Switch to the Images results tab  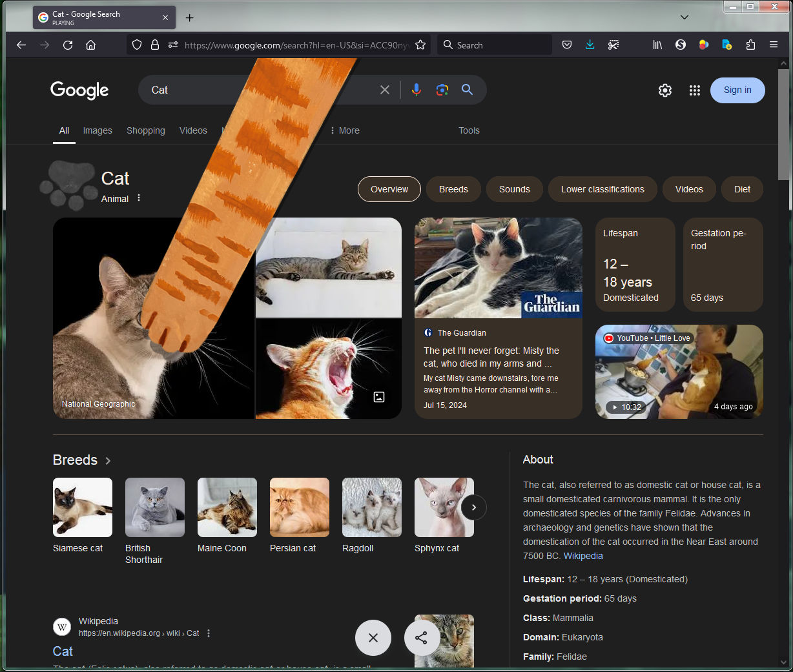(98, 130)
